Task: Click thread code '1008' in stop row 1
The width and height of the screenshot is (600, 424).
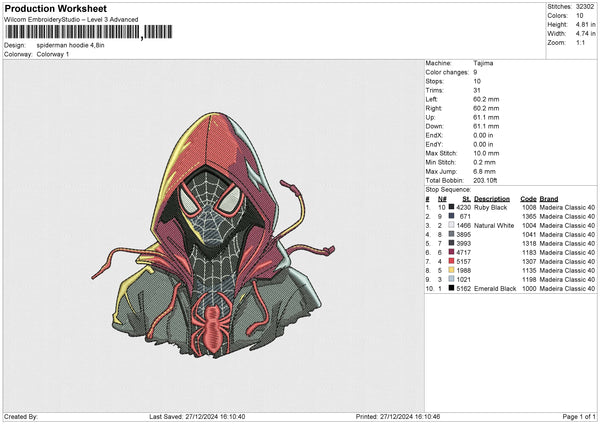Action: tap(529, 207)
